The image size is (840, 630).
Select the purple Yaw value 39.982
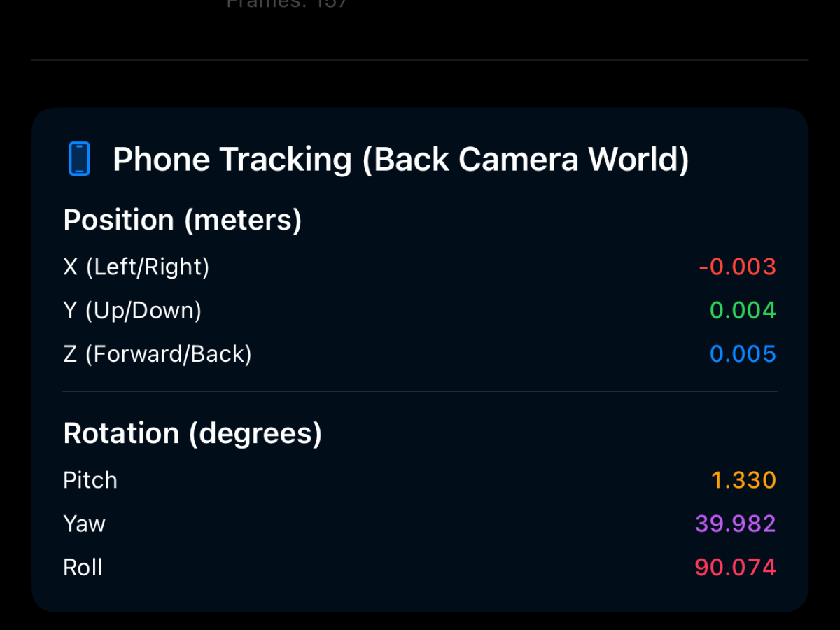(x=735, y=524)
